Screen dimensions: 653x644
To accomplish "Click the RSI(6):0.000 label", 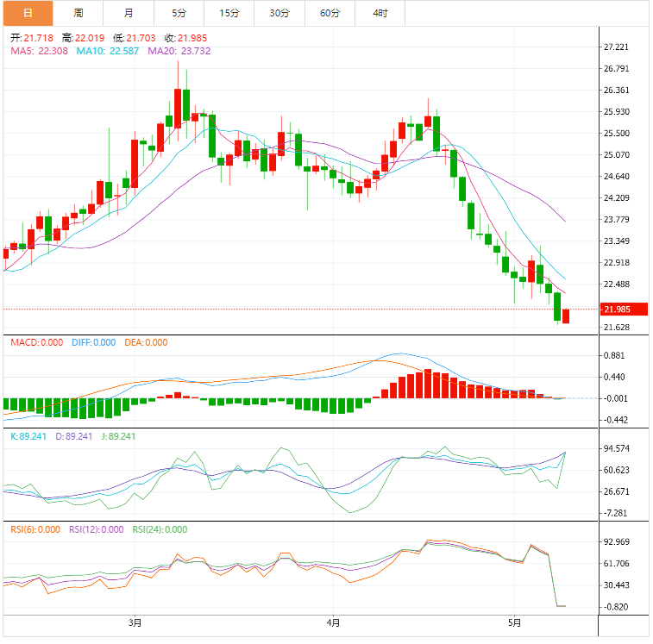I will (x=35, y=530).
